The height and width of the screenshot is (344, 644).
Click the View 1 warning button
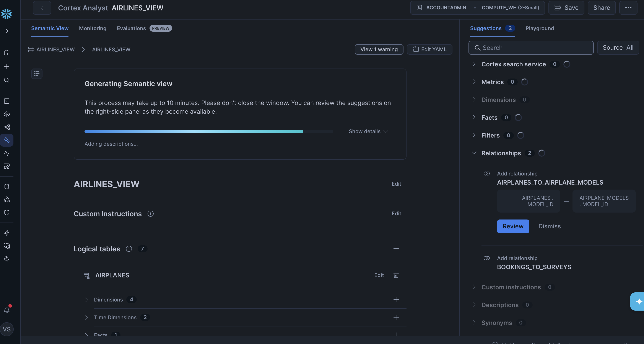[379, 49]
